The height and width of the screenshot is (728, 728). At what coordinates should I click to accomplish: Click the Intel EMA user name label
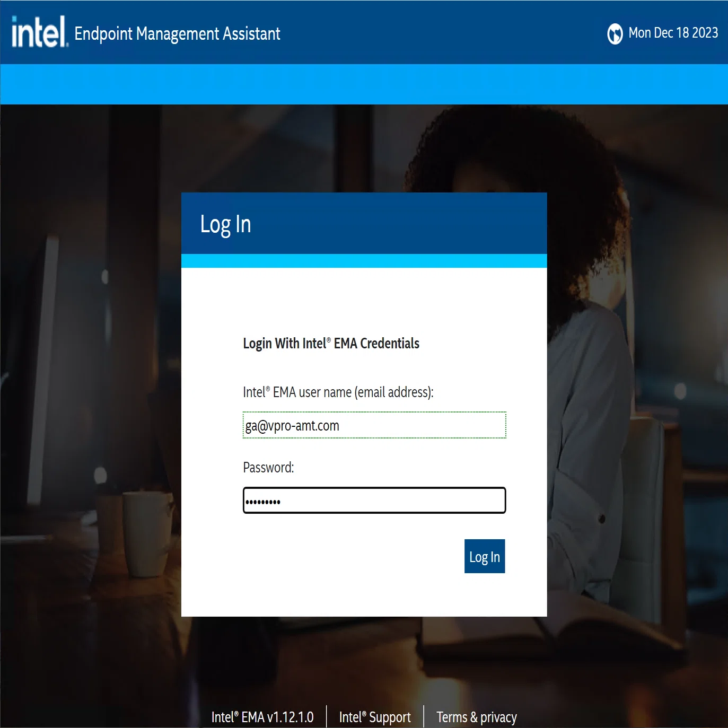[x=338, y=392]
